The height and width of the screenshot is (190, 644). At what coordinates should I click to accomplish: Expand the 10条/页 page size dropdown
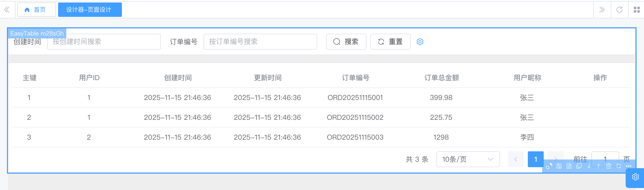tap(468, 159)
